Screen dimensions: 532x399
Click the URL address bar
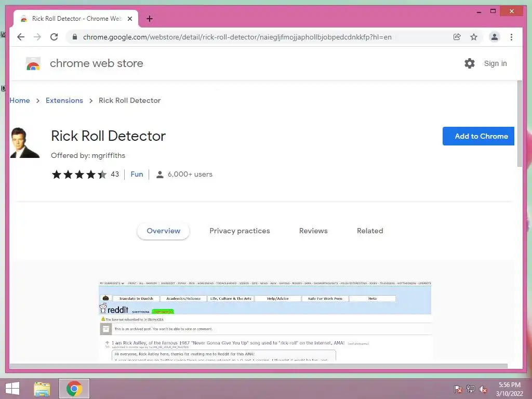point(237,37)
